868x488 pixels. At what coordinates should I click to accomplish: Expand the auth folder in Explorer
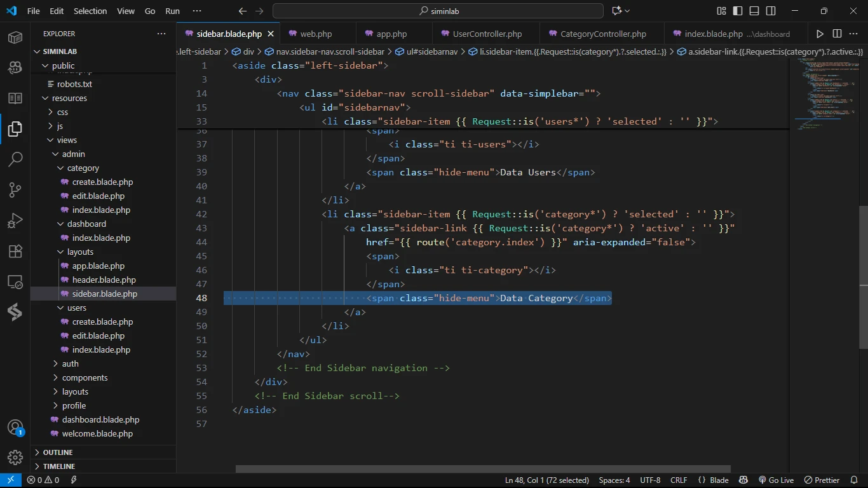click(x=70, y=363)
